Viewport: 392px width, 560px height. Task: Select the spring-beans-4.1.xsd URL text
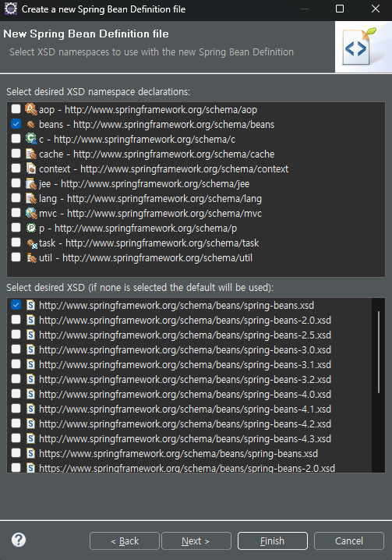point(185,409)
